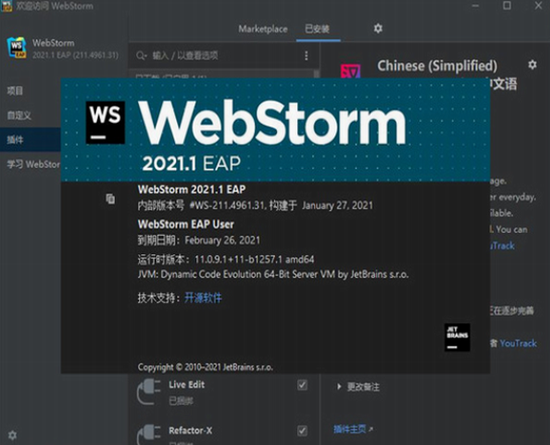Click the WS logo in the About banner

pyautogui.click(x=105, y=122)
